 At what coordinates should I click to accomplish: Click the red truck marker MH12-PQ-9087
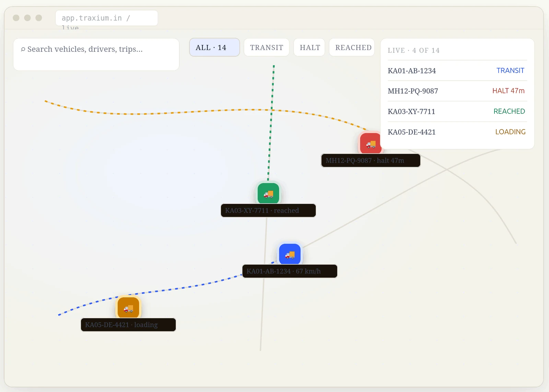pyautogui.click(x=370, y=144)
